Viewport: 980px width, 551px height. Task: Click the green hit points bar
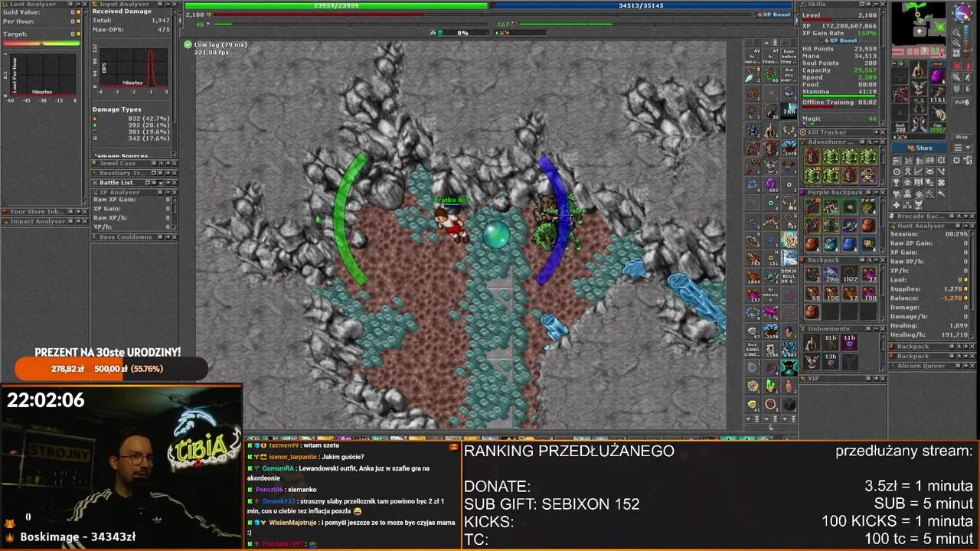[x=335, y=5]
